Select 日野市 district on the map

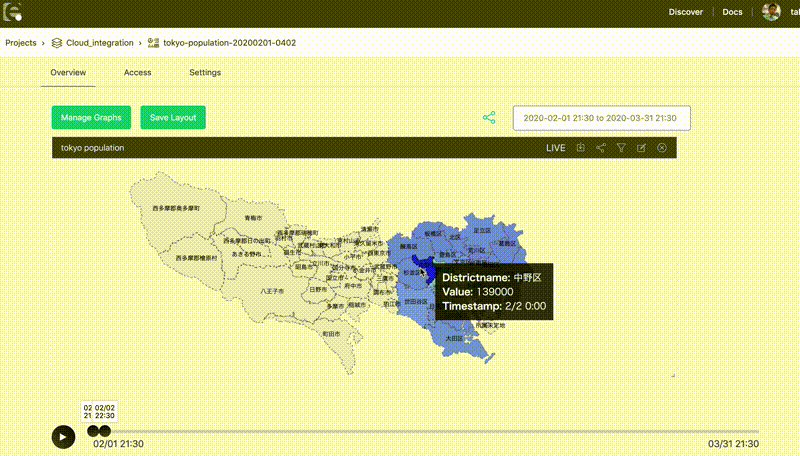[x=318, y=289]
